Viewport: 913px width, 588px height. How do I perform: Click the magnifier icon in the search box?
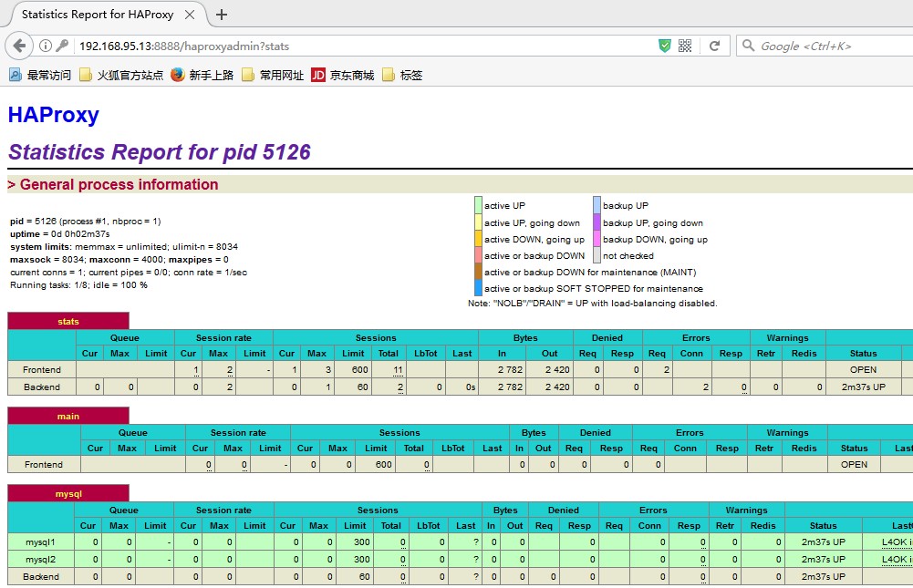coord(748,46)
